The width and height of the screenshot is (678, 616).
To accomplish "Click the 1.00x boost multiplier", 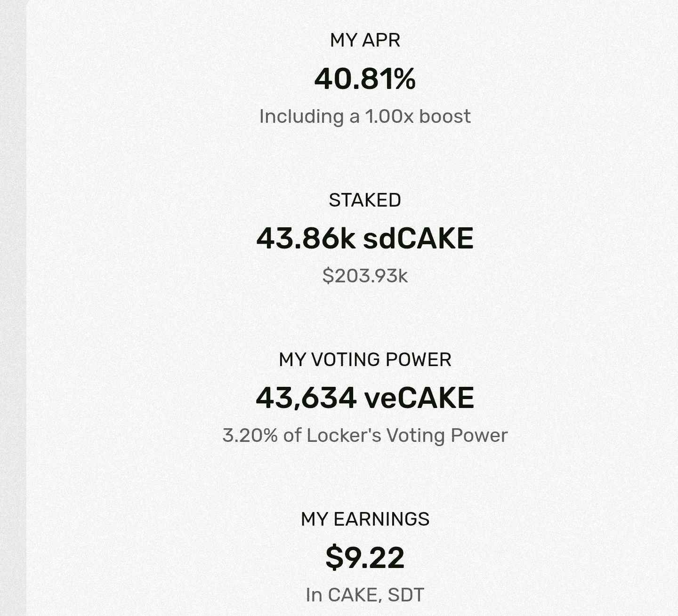I will [x=390, y=116].
